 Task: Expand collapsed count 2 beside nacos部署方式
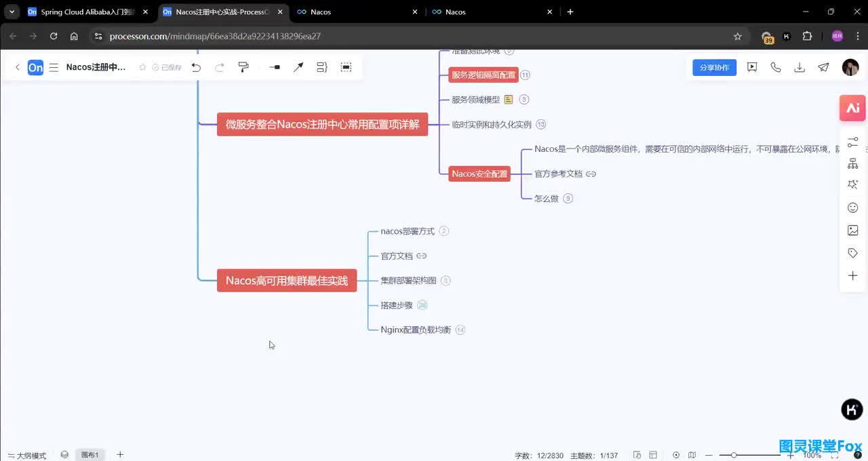coord(444,231)
